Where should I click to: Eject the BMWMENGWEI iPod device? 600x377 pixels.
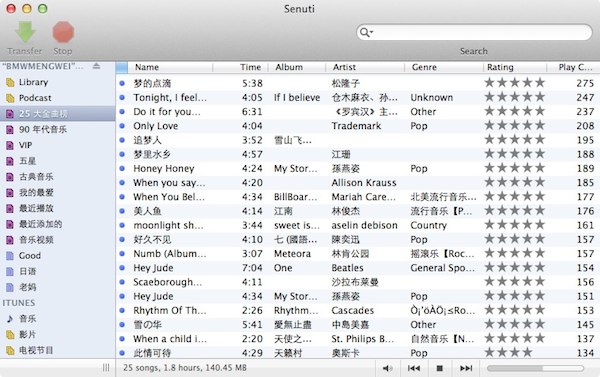96,66
